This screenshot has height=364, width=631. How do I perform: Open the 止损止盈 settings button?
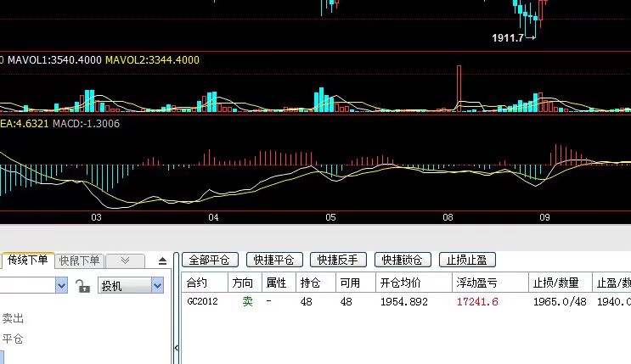coord(467,260)
